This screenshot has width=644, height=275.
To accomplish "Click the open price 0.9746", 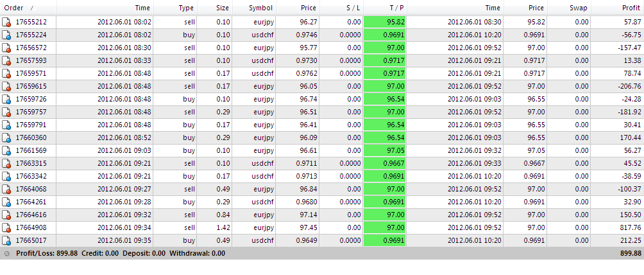I will pyautogui.click(x=306, y=35).
